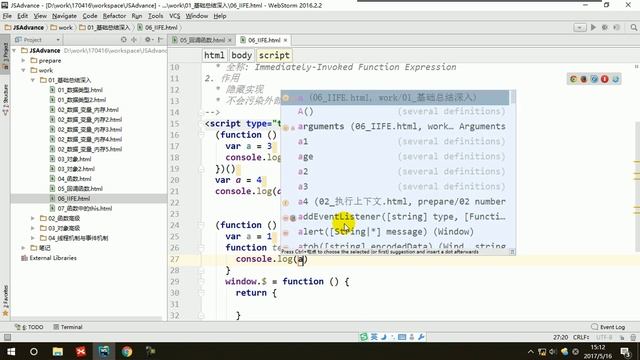Open Search Everywhere magnifier icon

click(633, 27)
